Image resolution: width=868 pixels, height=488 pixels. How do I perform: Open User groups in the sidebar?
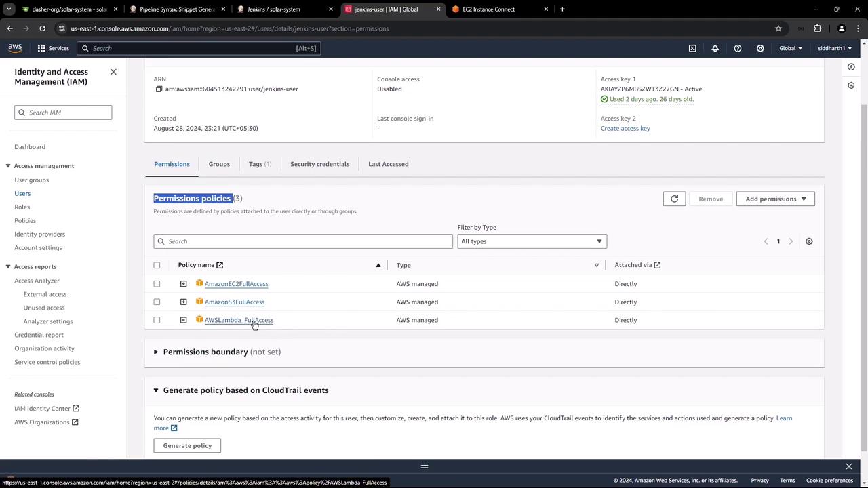point(32,180)
